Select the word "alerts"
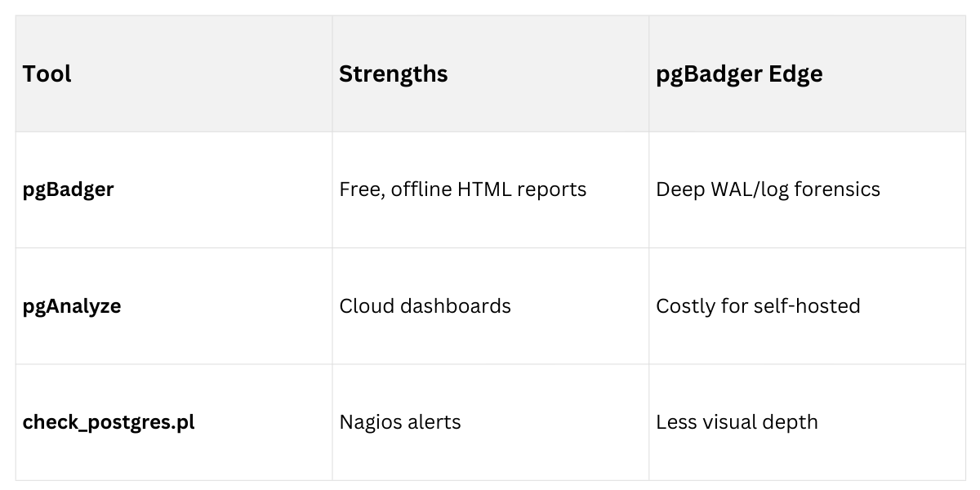 tap(434, 422)
